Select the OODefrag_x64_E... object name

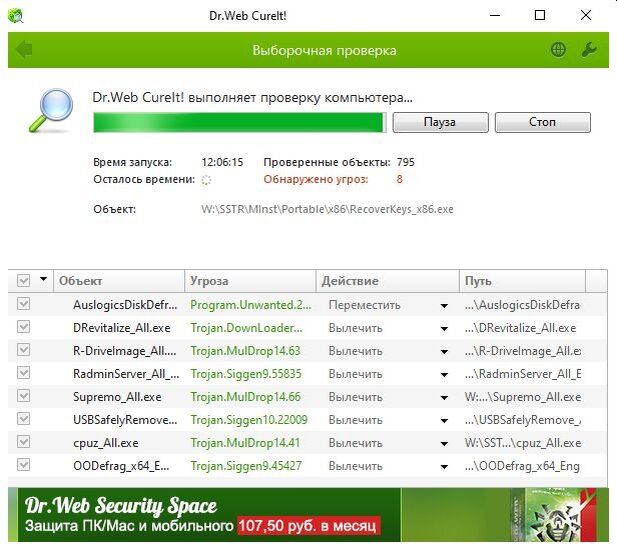pyautogui.click(x=121, y=466)
